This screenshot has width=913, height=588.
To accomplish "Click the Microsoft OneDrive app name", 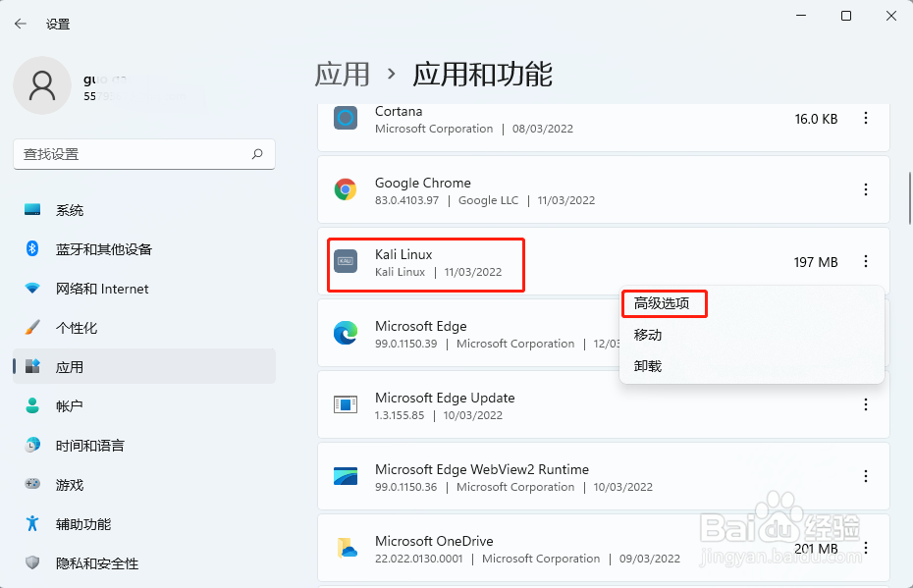I will tap(434, 541).
